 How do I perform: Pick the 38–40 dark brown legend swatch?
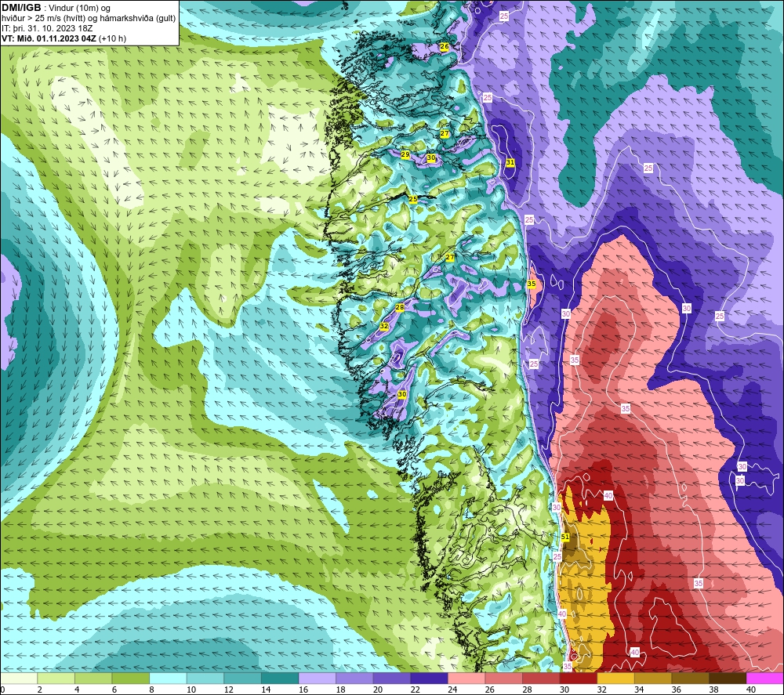point(728,678)
